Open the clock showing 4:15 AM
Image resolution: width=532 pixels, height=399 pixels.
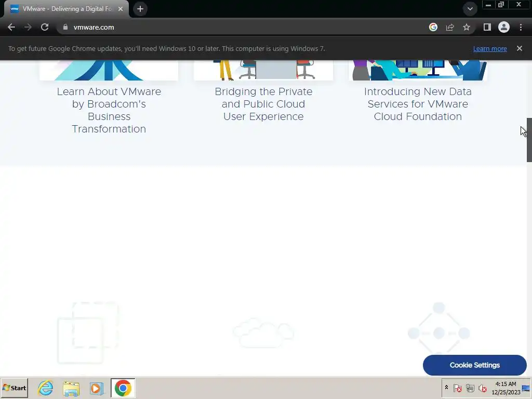(506, 388)
